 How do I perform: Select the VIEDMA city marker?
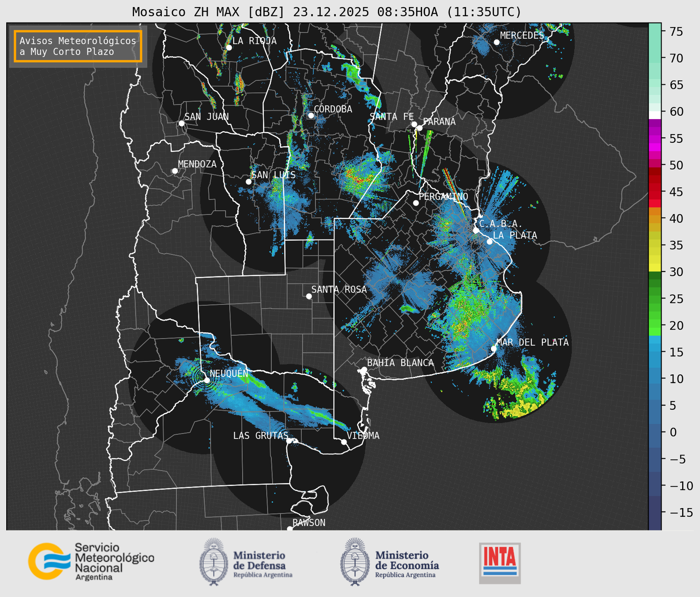(344, 442)
